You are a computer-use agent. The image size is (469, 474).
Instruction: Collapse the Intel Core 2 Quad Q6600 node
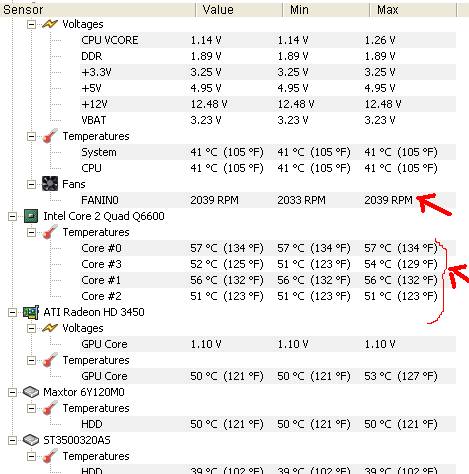click(x=12, y=216)
